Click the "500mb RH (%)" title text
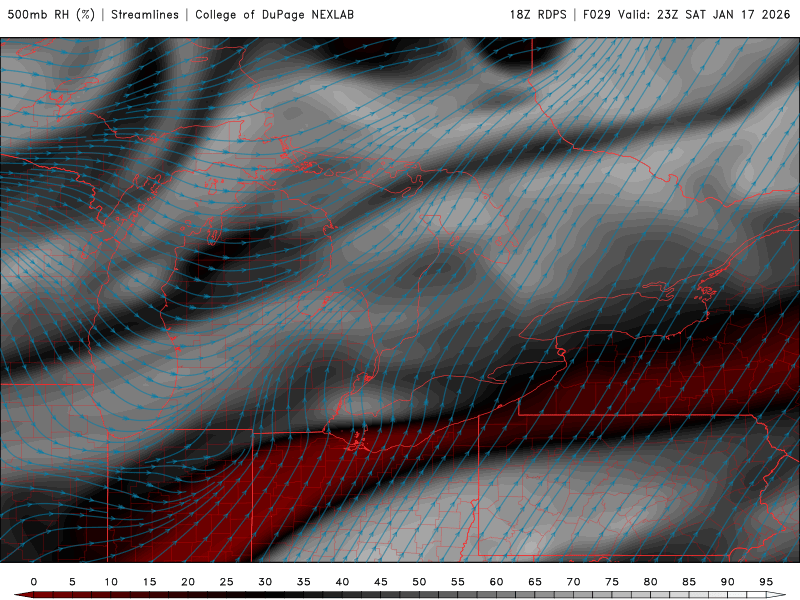This screenshot has height=600, width=800. [x=51, y=14]
